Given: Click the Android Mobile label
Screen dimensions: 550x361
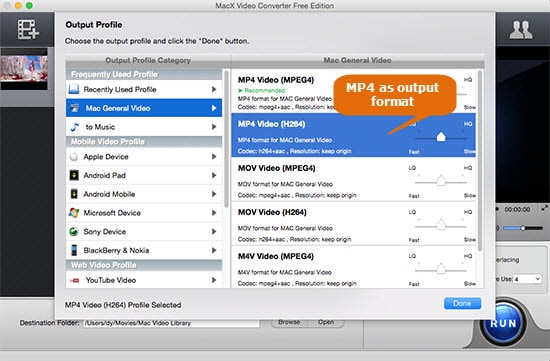Looking at the screenshot, I should tap(109, 194).
